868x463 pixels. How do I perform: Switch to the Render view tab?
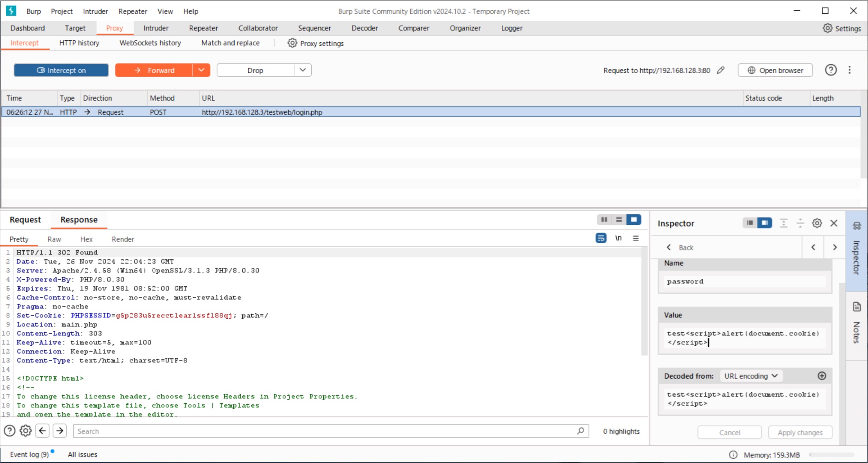pos(123,239)
